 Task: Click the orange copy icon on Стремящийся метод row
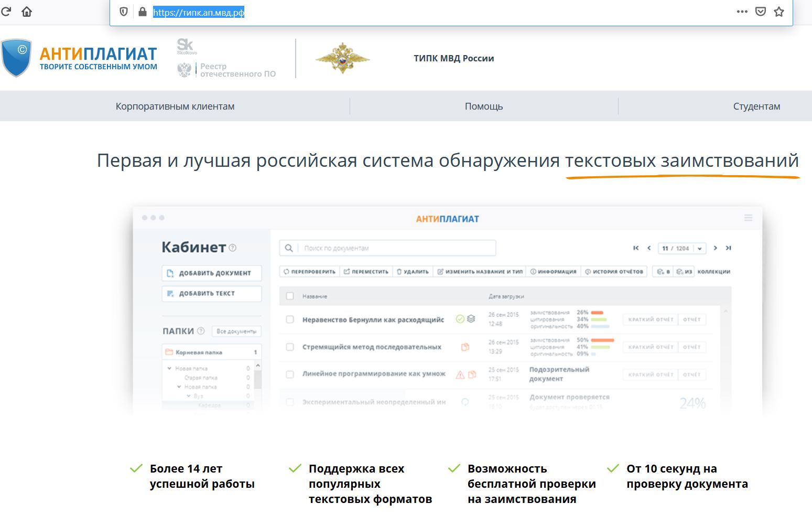click(465, 347)
